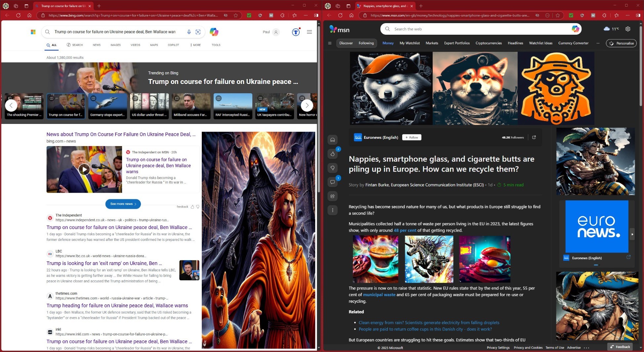Select the Markets tab on MSN
The image size is (644, 352).
432,43
